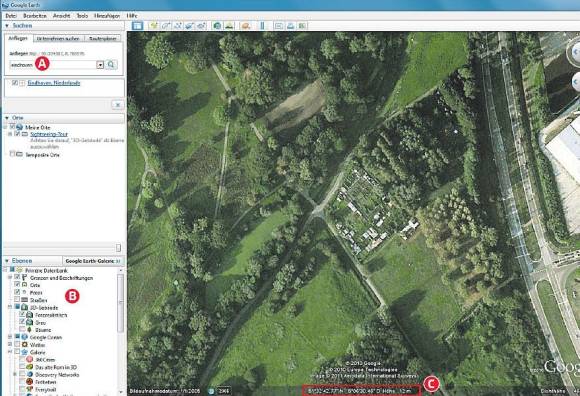The width and height of the screenshot is (580, 396).
Task: Click the globe icon beside Meine Orte
Action: [20, 127]
